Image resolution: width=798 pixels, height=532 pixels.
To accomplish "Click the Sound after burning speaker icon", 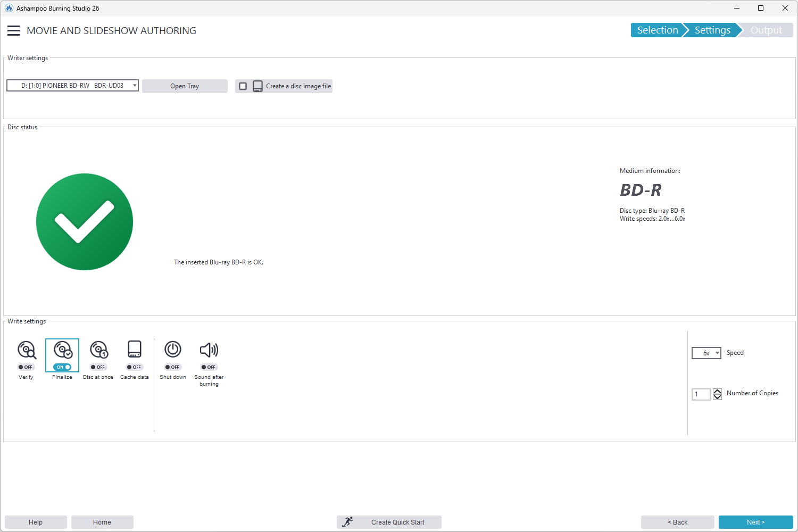I will (x=209, y=350).
